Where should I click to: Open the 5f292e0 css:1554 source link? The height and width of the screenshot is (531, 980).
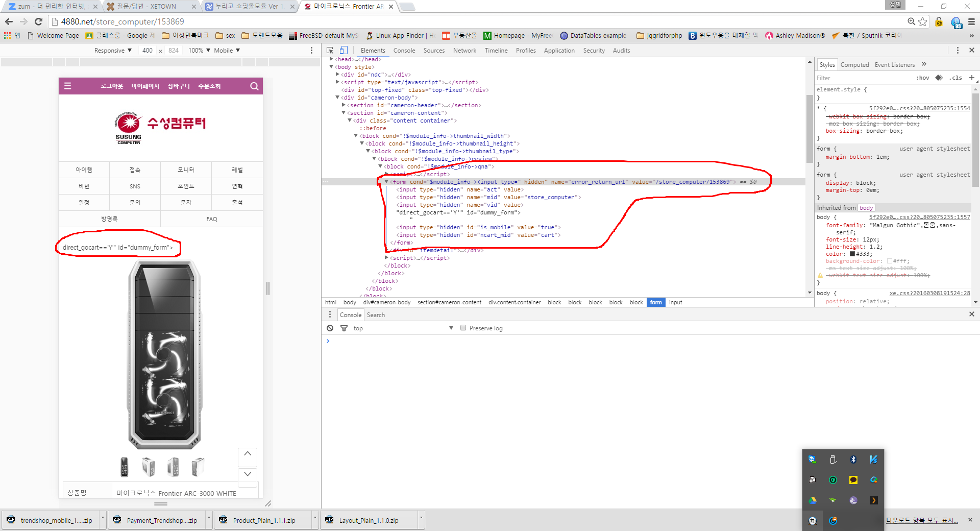pyautogui.click(x=919, y=108)
